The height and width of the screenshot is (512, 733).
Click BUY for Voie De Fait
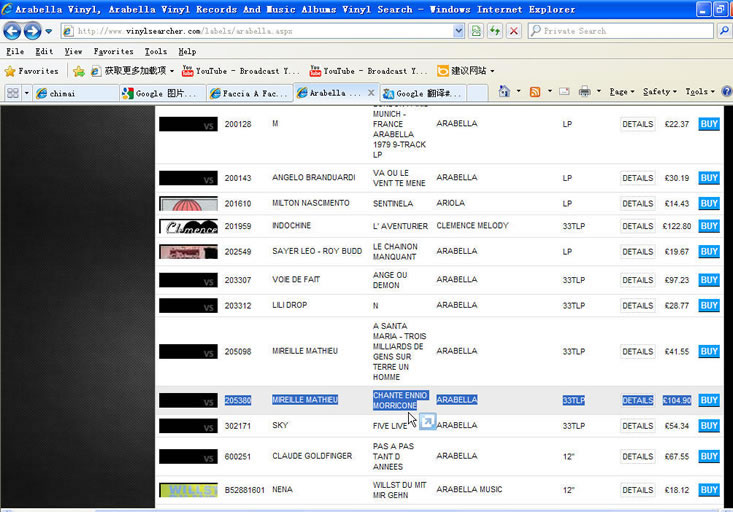pos(709,280)
